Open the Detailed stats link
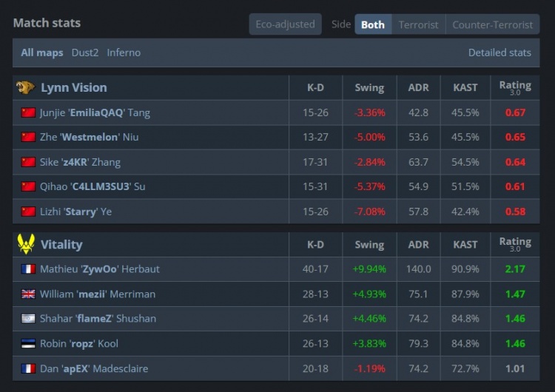 499,53
